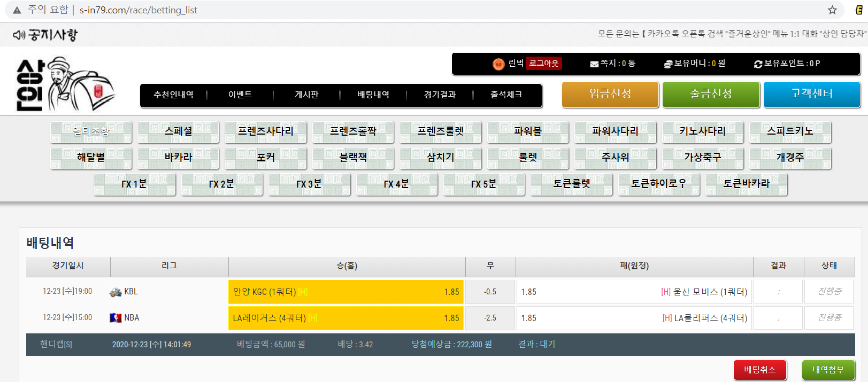Click the browser address bar URL
Screen dimensions: 868x382
tap(139, 10)
